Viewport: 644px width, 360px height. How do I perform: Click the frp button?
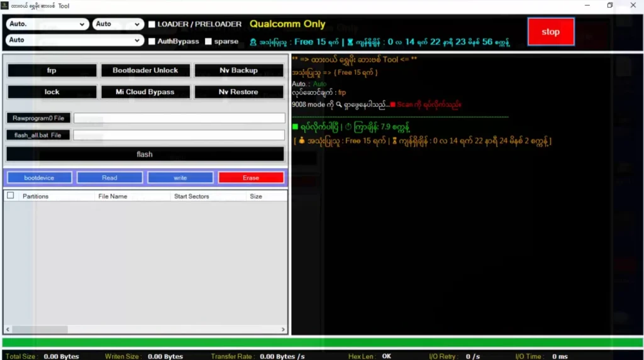pos(52,70)
